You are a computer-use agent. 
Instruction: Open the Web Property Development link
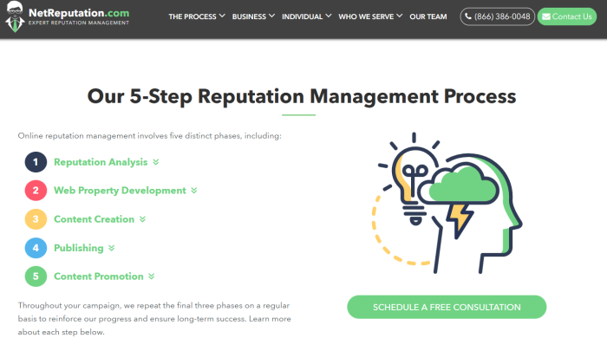(x=120, y=191)
